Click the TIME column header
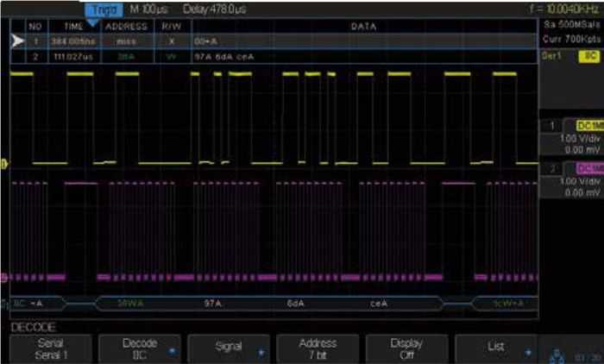Image resolution: width=604 pixels, height=364 pixels. pyautogui.click(x=73, y=27)
